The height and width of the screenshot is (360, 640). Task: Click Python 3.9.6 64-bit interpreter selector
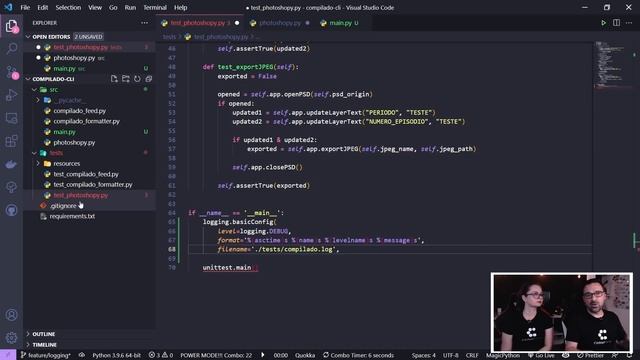[x=116, y=355]
